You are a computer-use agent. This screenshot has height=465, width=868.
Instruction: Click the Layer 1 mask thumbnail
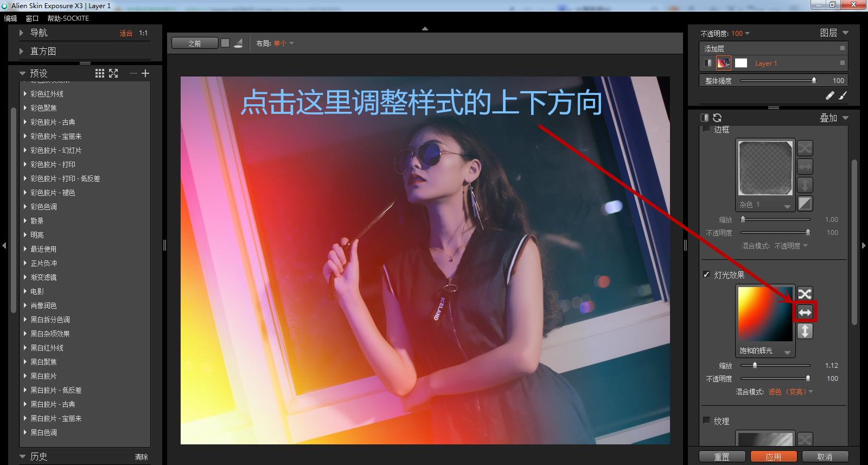[x=741, y=63]
